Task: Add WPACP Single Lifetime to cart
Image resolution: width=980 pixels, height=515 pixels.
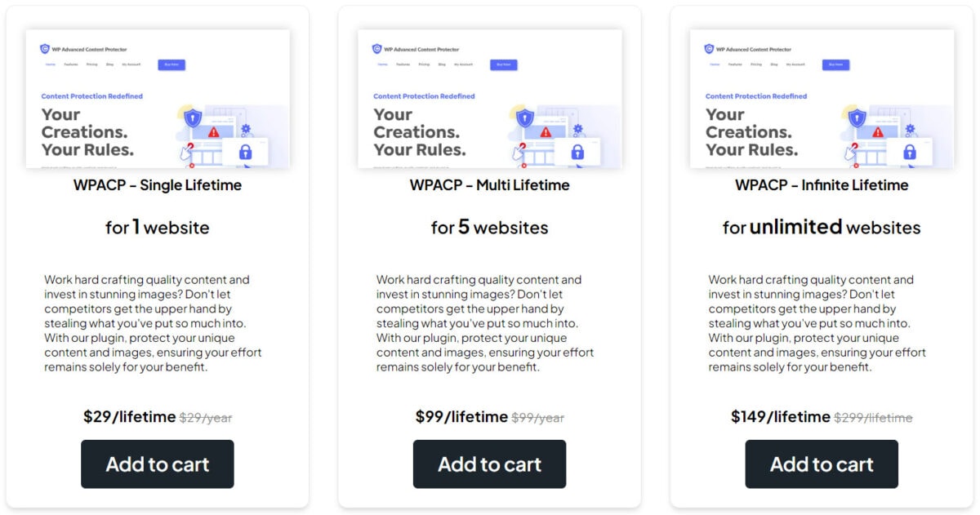Action: [158, 464]
